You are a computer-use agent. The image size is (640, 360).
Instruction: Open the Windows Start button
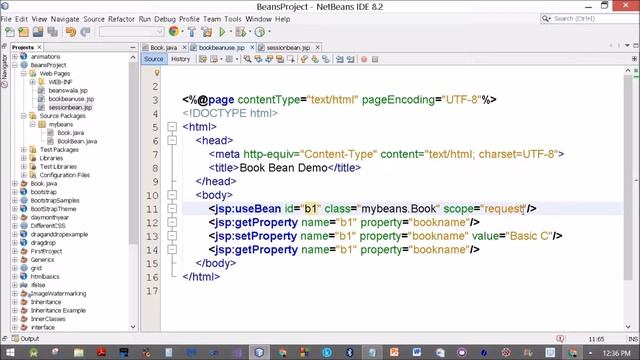click(x=10, y=352)
